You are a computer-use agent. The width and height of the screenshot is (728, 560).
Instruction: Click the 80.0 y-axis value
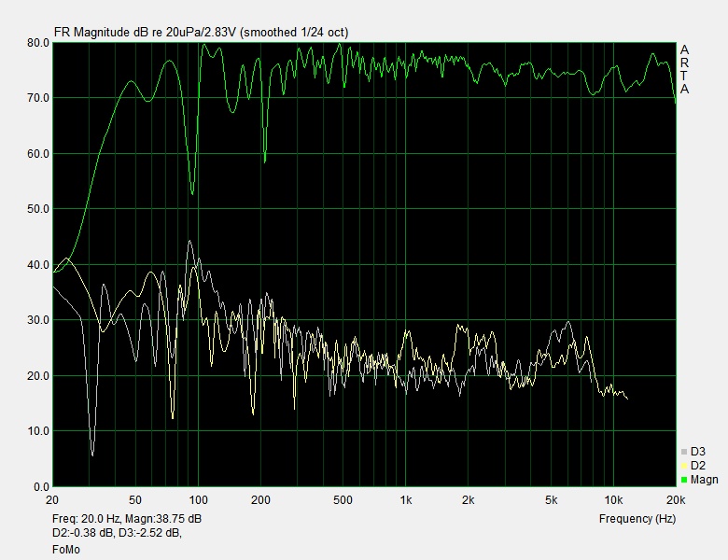pyautogui.click(x=38, y=43)
